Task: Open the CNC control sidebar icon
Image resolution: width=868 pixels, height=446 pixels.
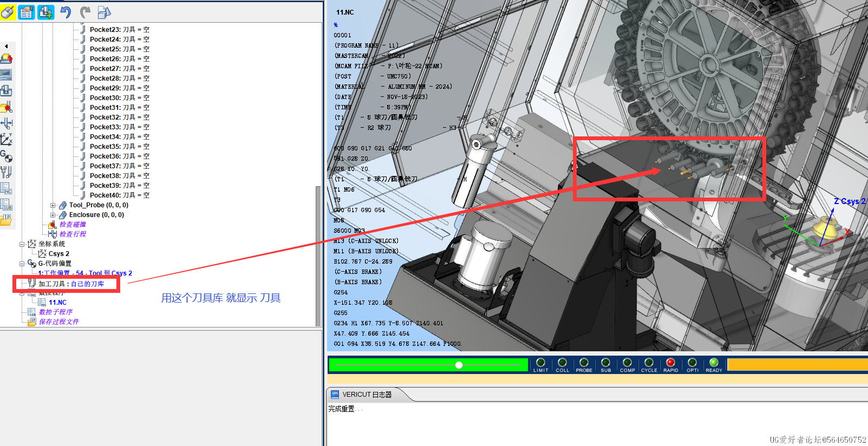Action: pyautogui.click(x=6, y=75)
